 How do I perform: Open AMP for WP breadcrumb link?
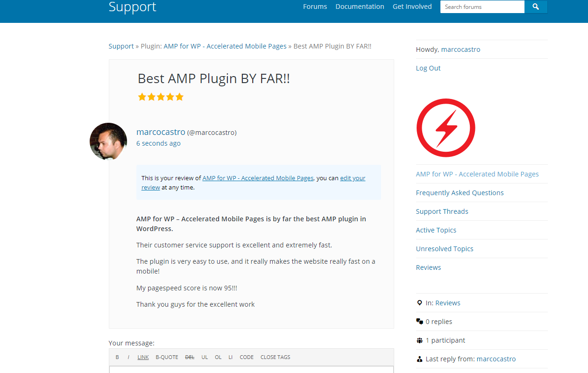[225, 46]
